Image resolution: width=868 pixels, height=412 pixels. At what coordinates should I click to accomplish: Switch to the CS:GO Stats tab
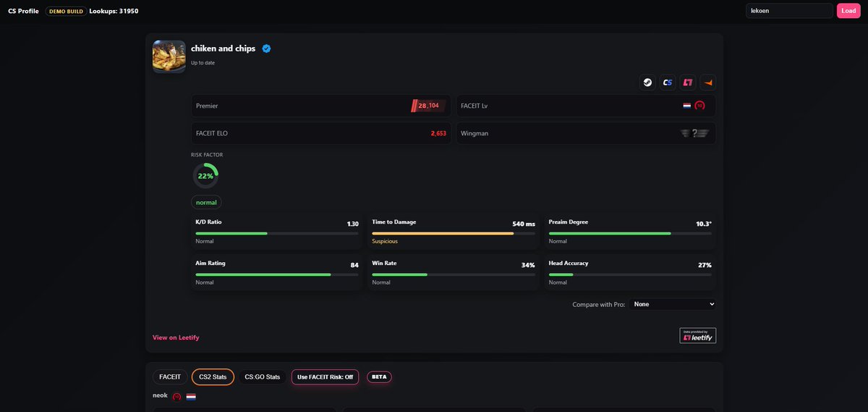tap(263, 377)
